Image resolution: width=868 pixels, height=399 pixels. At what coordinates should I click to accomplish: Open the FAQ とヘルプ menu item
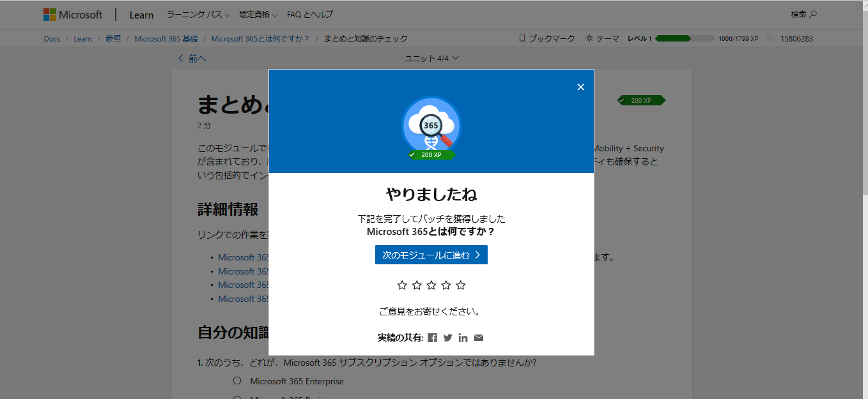310,15
